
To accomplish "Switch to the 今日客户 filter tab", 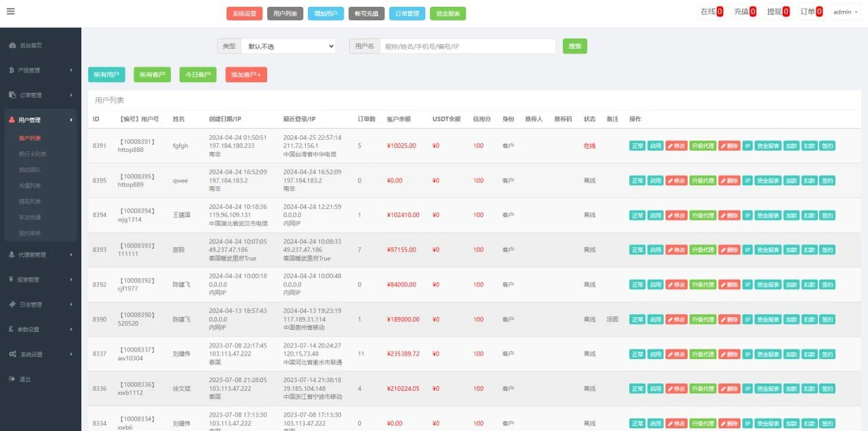I will tap(197, 75).
